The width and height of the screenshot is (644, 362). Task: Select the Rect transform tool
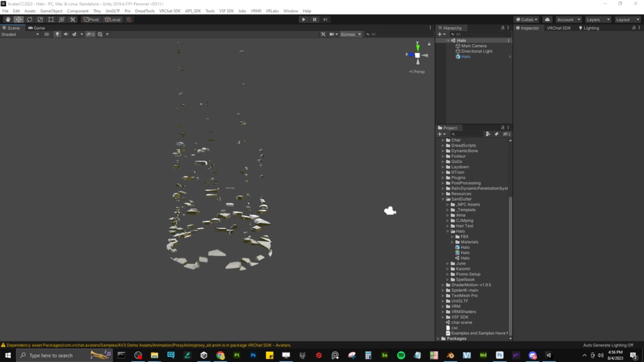click(50, 19)
